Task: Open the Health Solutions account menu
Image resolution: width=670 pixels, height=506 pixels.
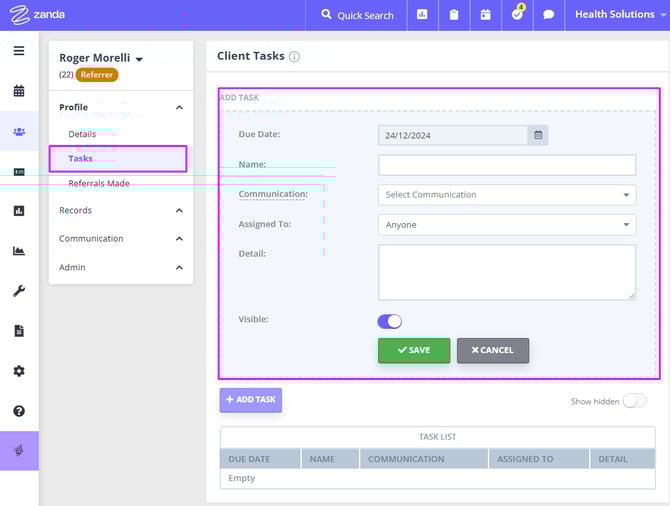Action: coord(617,15)
